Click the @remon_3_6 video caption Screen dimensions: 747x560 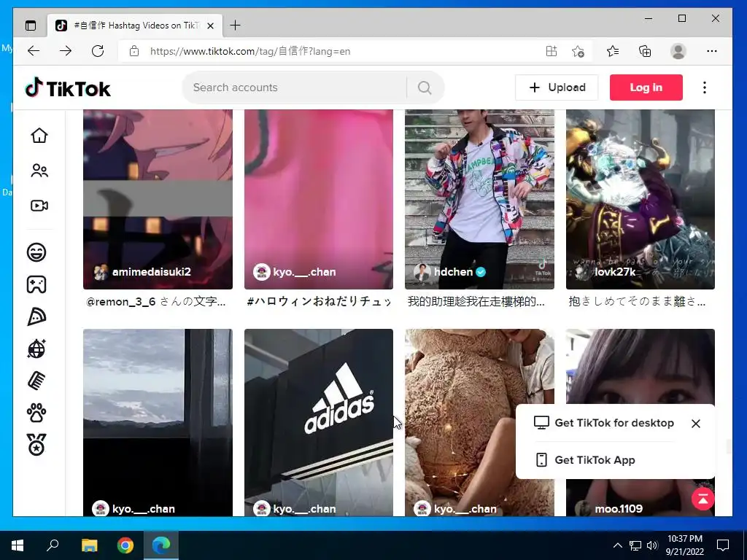click(x=156, y=301)
